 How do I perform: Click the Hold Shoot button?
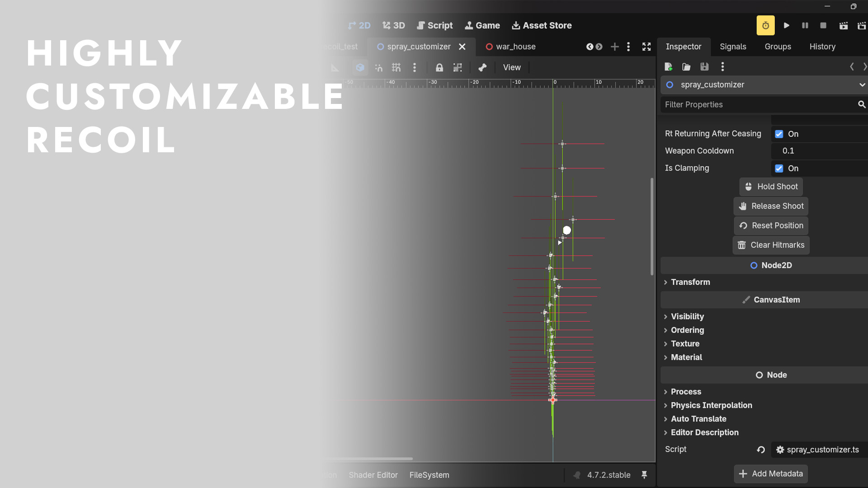click(x=771, y=187)
